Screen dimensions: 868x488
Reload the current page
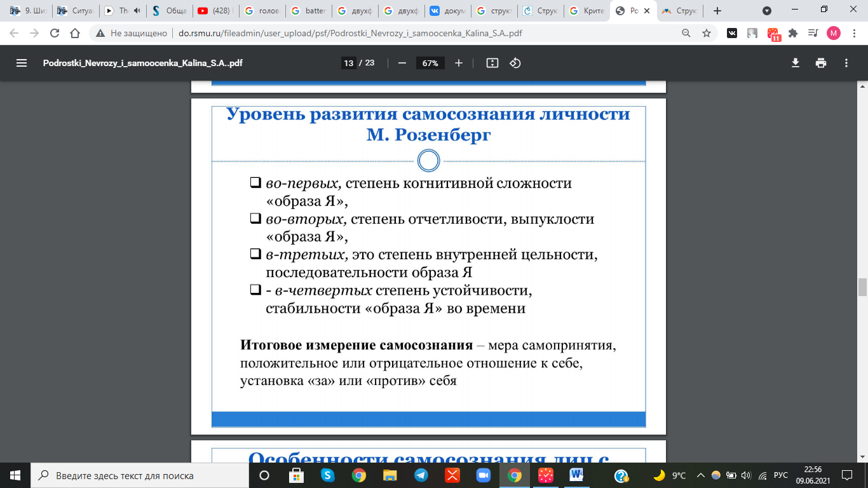(x=55, y=33)
